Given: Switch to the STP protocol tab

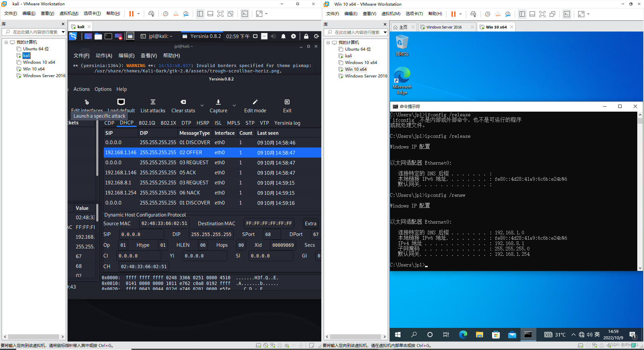Looking at the screenshot, I should click(x=250, y=123).
